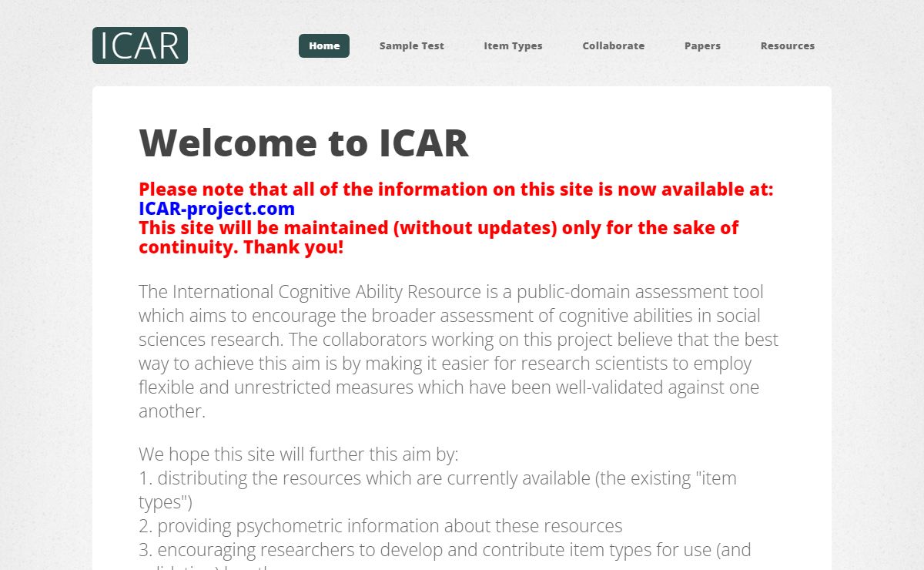Image resolution: width=924 pixels, height=570 pixels.
Task: Click the red notice "Please note that all of the information"
Action: point(456,189)
